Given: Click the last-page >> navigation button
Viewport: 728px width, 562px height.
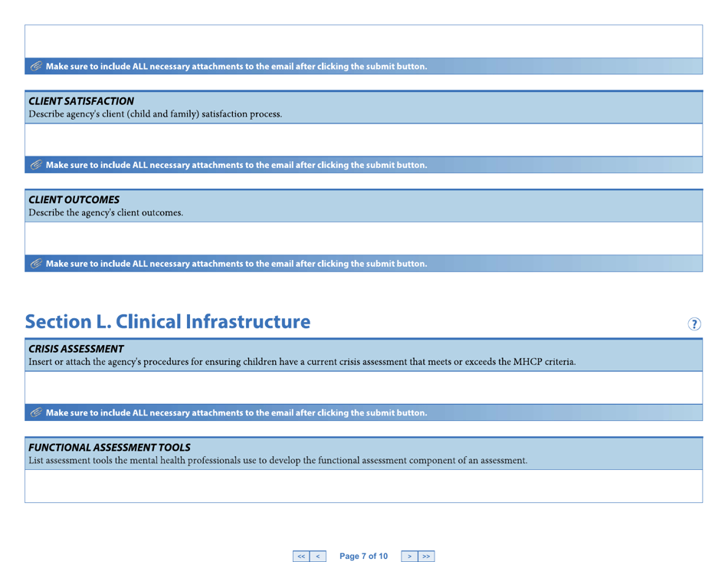Looking at the screenshot, I should point(427,556).
